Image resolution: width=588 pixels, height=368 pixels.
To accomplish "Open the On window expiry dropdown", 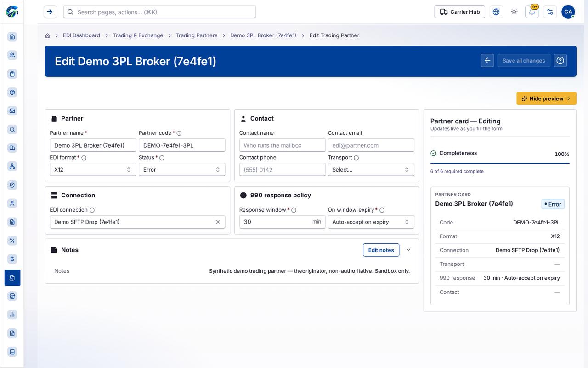I will 371,222.
